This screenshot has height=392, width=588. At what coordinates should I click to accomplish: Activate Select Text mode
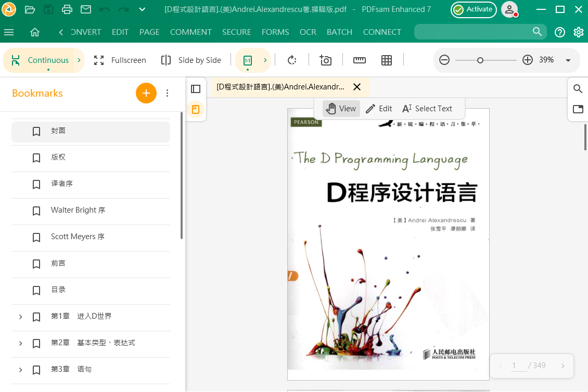427,109
